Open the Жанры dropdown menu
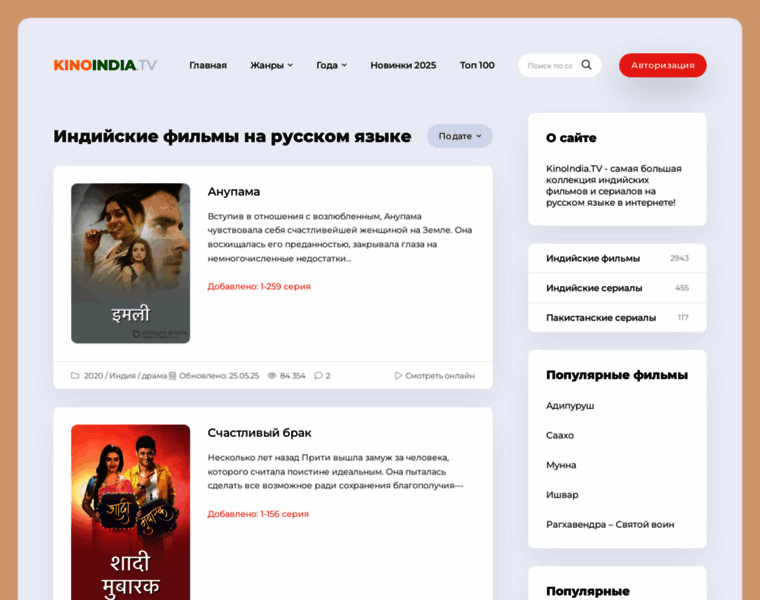Viewport: 760px width, 600px height. pos(271,65)
